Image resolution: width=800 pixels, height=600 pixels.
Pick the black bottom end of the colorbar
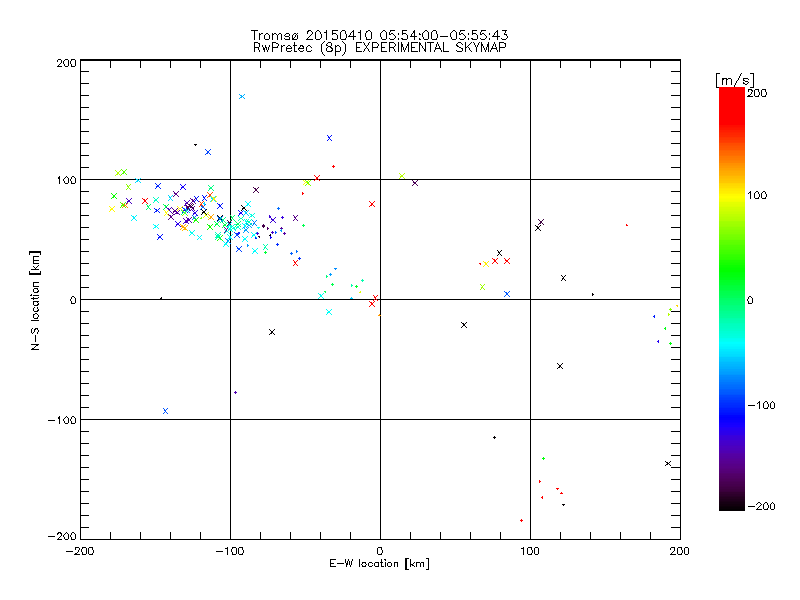pyautogui.click(x=732, y=503)
